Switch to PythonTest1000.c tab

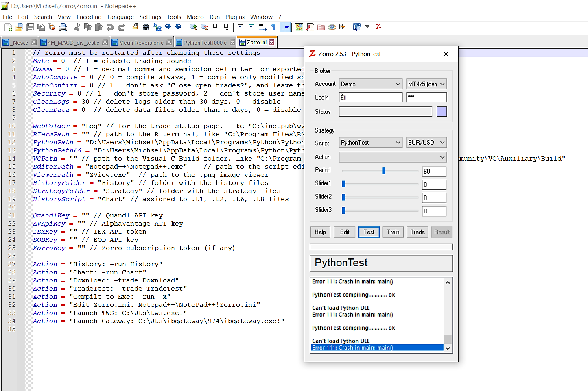pyautogui.click(x=205, y=43)
